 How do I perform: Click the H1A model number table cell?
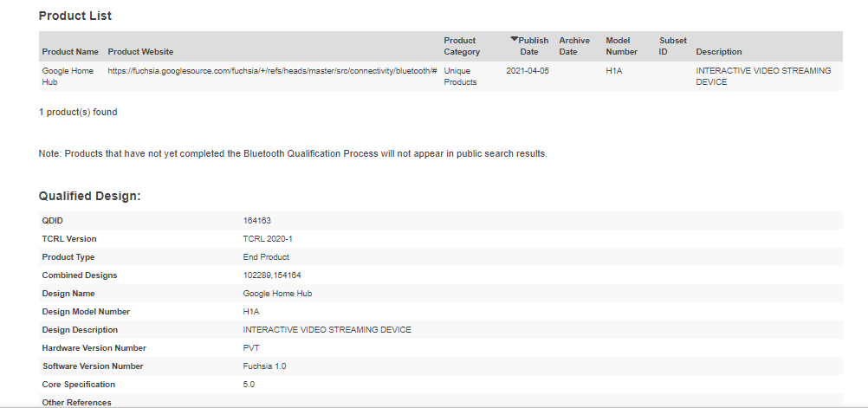tap(614, 71)
